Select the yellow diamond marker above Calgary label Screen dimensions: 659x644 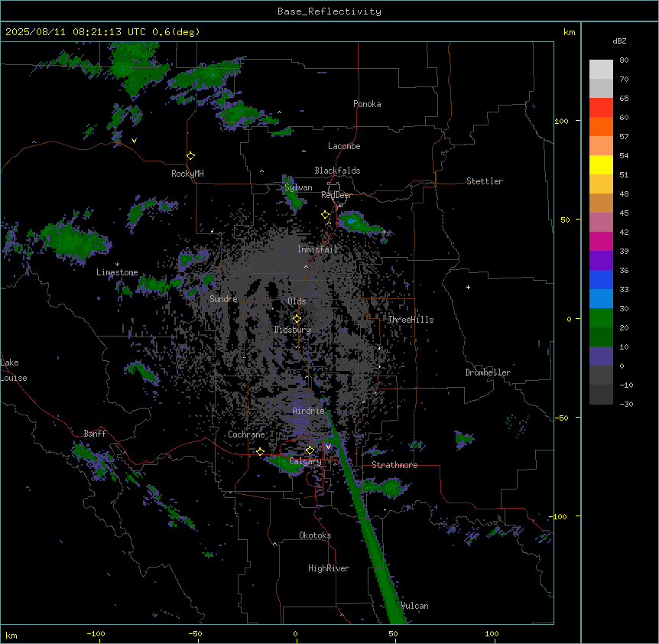pyautogui.click(x=310, y=450)
